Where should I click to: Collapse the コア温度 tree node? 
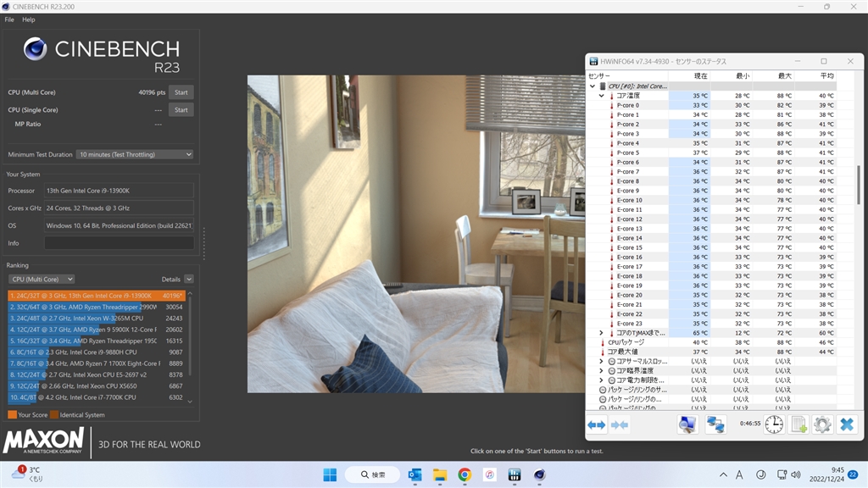click(x=601, y=96)
